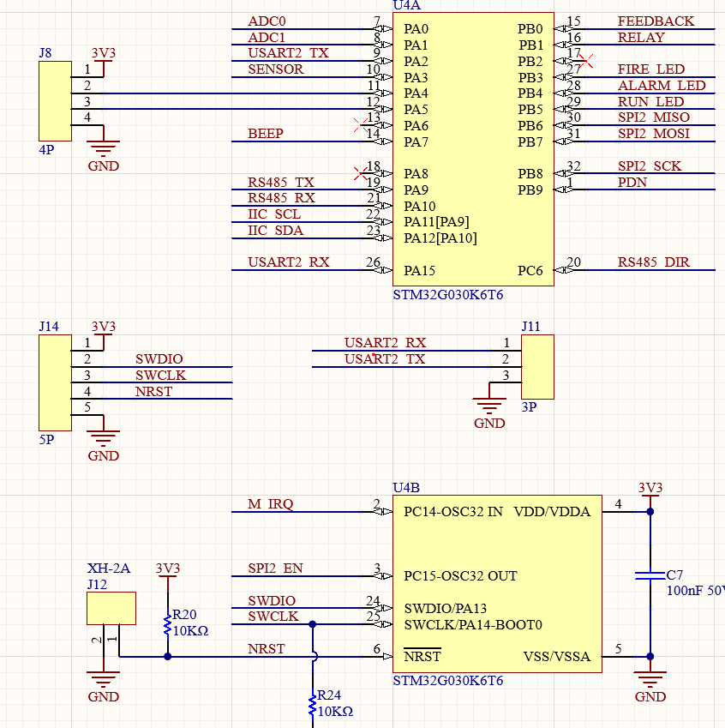The width and height of the screenshot is (725, 728).
Task: Select the no-connect cross on PB2 pin 17
Action: coord(586,61)
